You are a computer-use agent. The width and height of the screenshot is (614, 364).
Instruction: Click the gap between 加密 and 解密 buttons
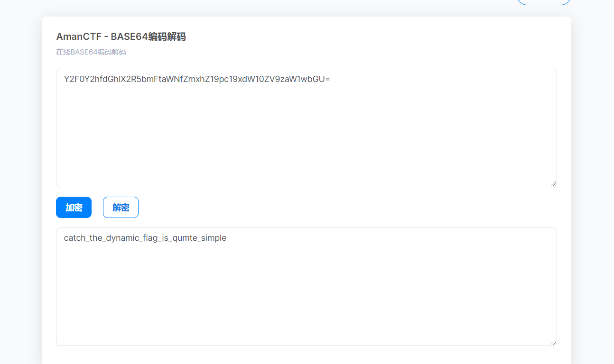point(97,208)
